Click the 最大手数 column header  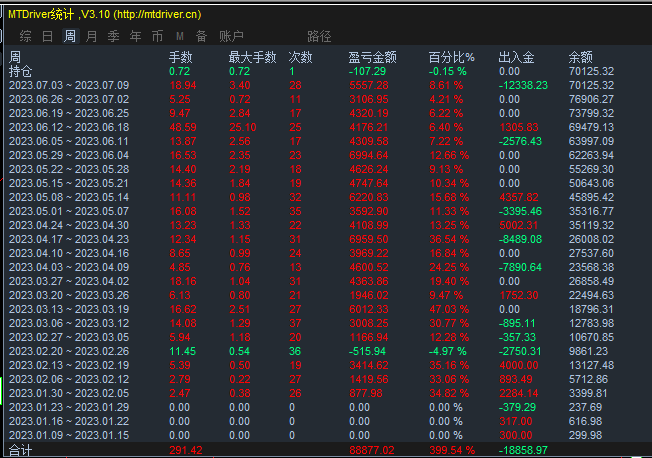click(x=252, y=57)
